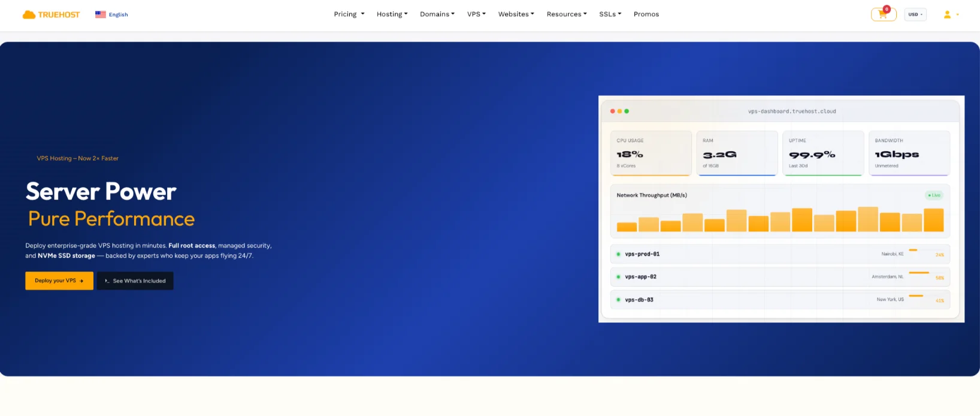Screen dimensions: 980x416
Task: Expand the Pricing menu
Action: (349, 14)
